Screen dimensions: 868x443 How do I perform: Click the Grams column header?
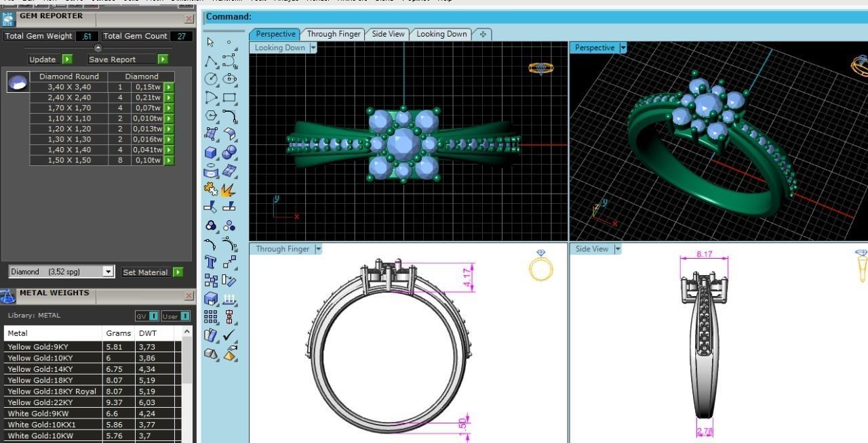(x=119, y=333)
